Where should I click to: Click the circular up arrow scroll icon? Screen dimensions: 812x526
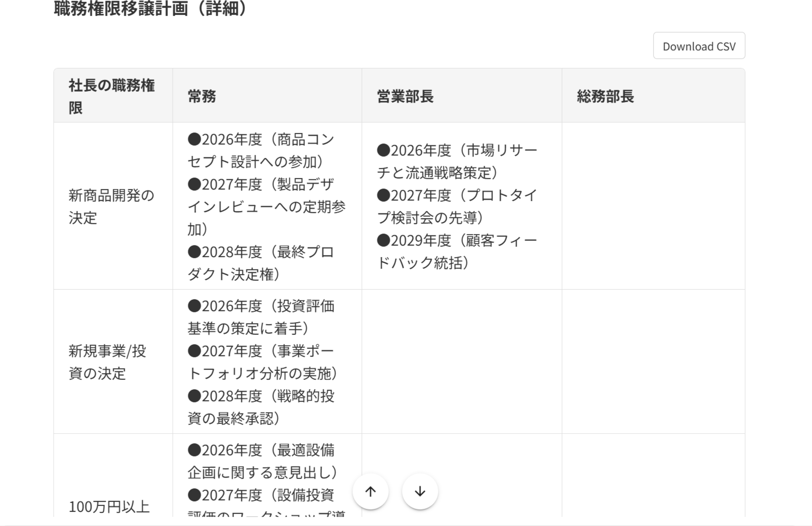point(371,491)
